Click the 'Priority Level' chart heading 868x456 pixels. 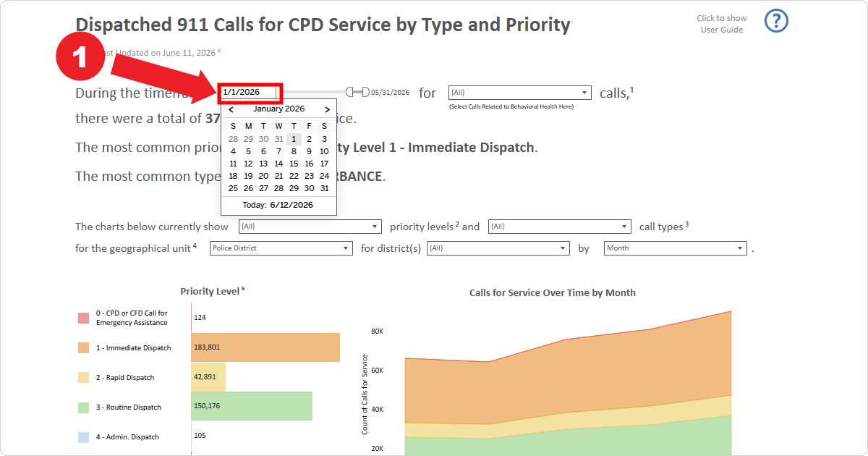point(212,291)
